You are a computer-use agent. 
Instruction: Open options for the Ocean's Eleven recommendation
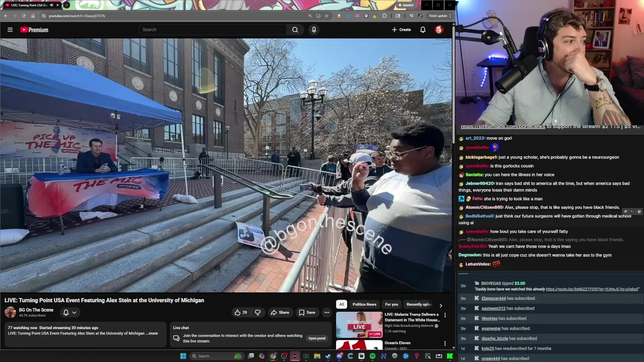pyautogui.click(x=445, y=343)
